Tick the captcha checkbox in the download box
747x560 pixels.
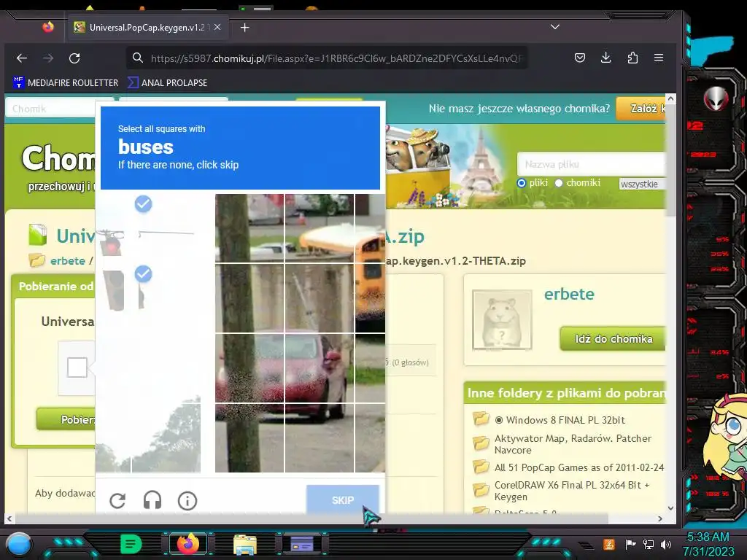click(x=77, y=367)
